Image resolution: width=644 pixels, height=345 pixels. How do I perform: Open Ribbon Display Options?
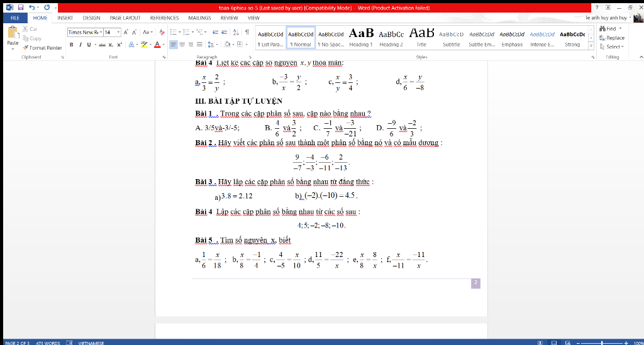(608, 8)
